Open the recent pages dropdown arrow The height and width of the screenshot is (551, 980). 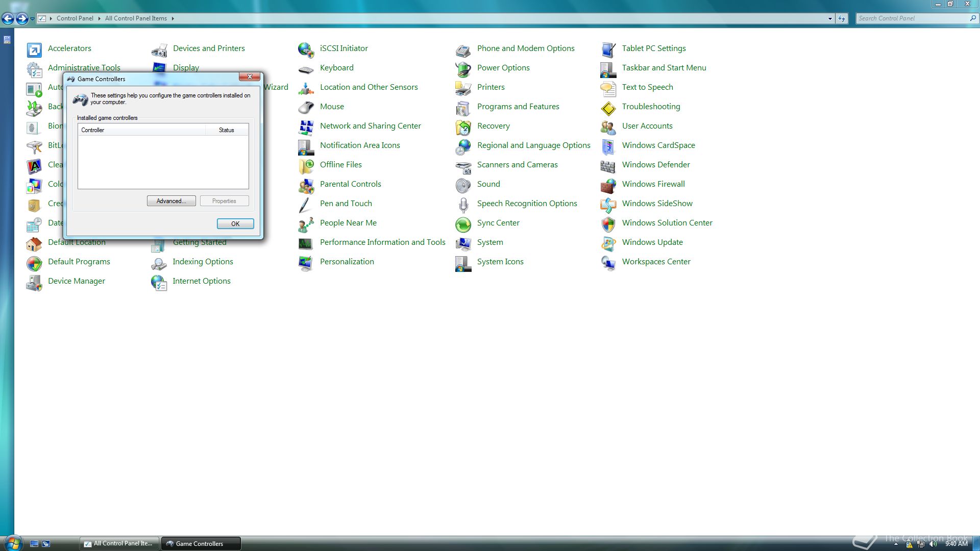(32, 19)
